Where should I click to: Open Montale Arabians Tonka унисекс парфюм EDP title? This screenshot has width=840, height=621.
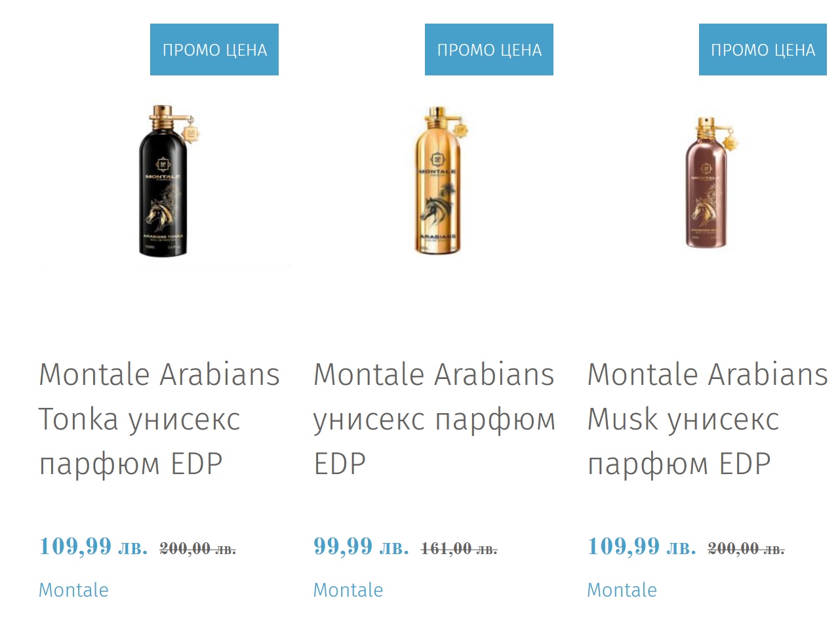[159, 419]
